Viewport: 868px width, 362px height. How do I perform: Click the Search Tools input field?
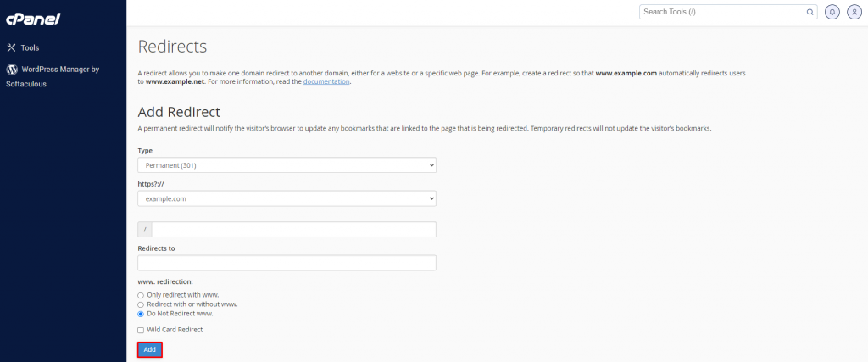click(721, 12)
